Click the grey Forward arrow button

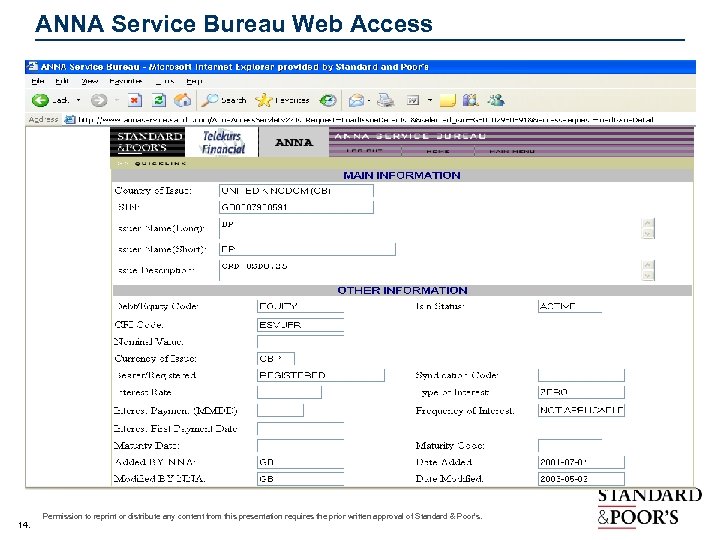click(x=99, y=100)
